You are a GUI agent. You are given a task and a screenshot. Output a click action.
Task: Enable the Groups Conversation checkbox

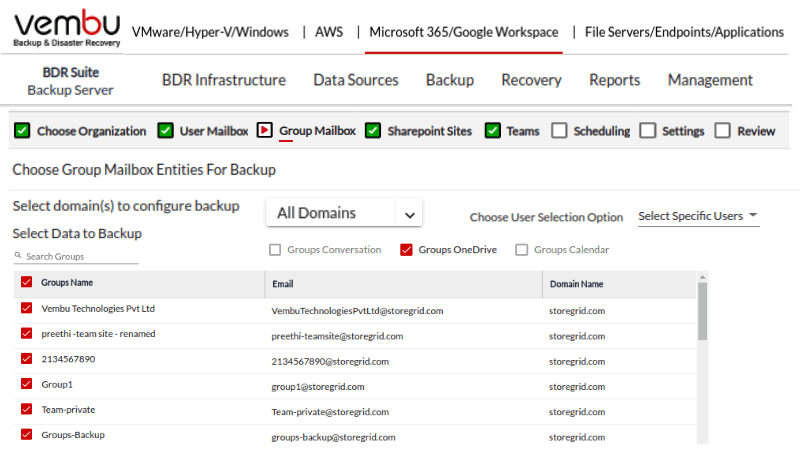point(275,250)
